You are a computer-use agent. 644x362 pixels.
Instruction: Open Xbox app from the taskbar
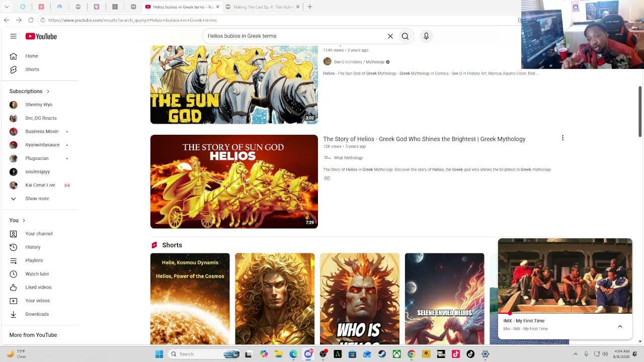pyautogui.click(x=397, y=354)
